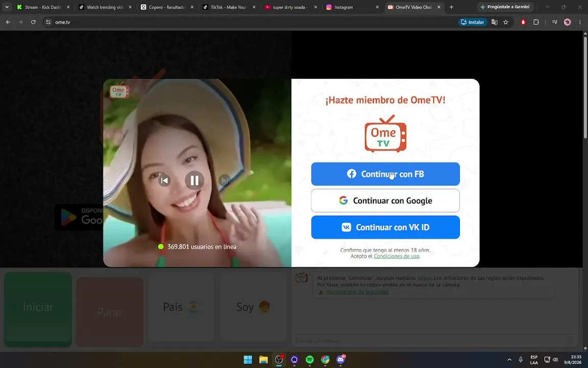
Task: Click the OmeTV avatar beside the rules notice
Action: click(x=302, y=278)
